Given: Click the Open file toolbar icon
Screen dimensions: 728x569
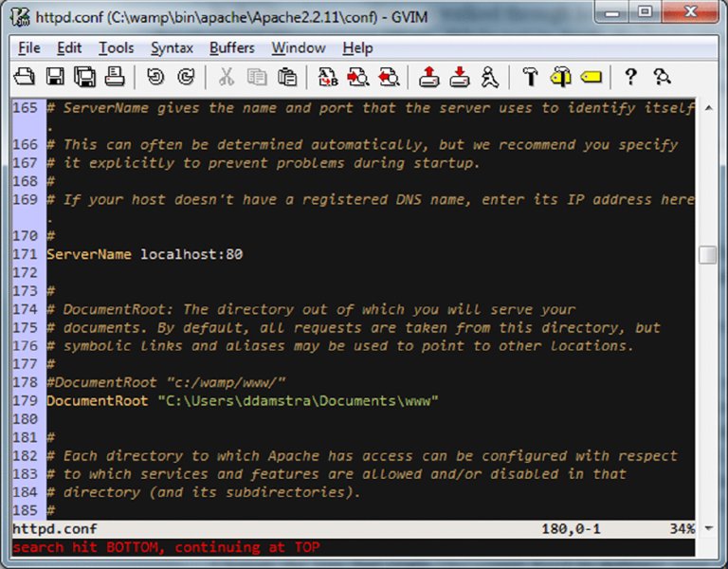Looking at the screenshot, I should coord(24,77).
